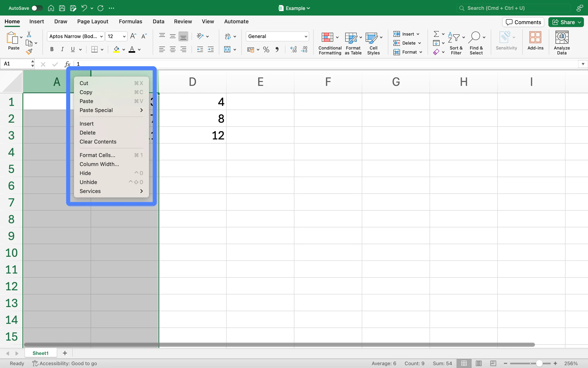
Task: Choose Hide in the context menu
Action: 111,173
